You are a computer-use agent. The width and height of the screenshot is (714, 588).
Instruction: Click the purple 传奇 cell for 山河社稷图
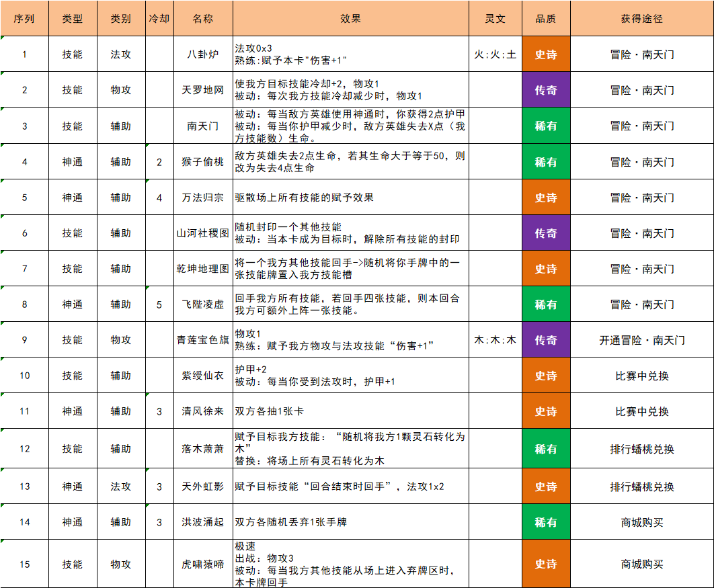tap(546, 233)
